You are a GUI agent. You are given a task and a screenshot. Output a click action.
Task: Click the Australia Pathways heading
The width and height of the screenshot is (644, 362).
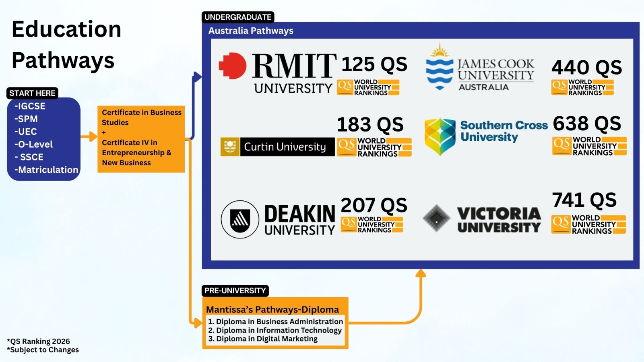click(251, 31)
